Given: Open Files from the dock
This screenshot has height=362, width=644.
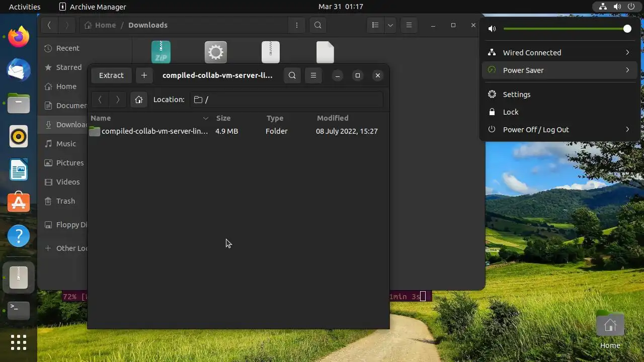Looking at the screenshot, I should tap(19, 103).
